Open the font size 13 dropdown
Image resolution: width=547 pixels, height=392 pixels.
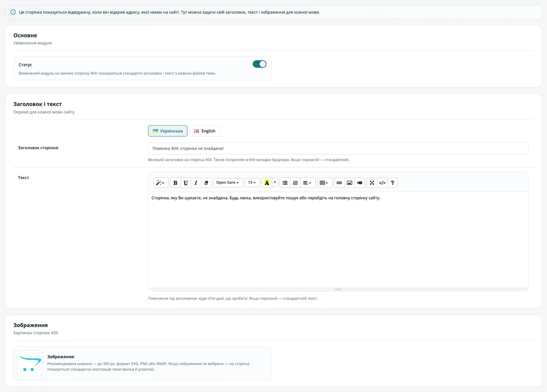[252, 183]
